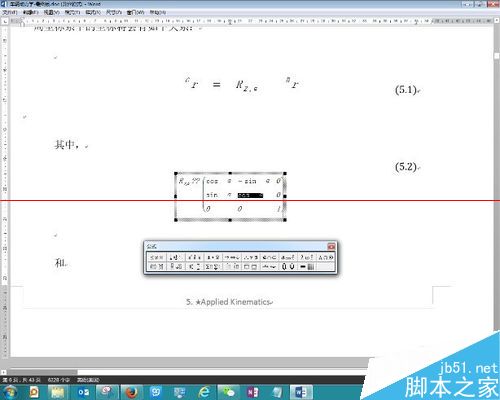The image size is (500, 400).
Task: Click the tab stop selector beside ruler
Action: coord(5,21)
